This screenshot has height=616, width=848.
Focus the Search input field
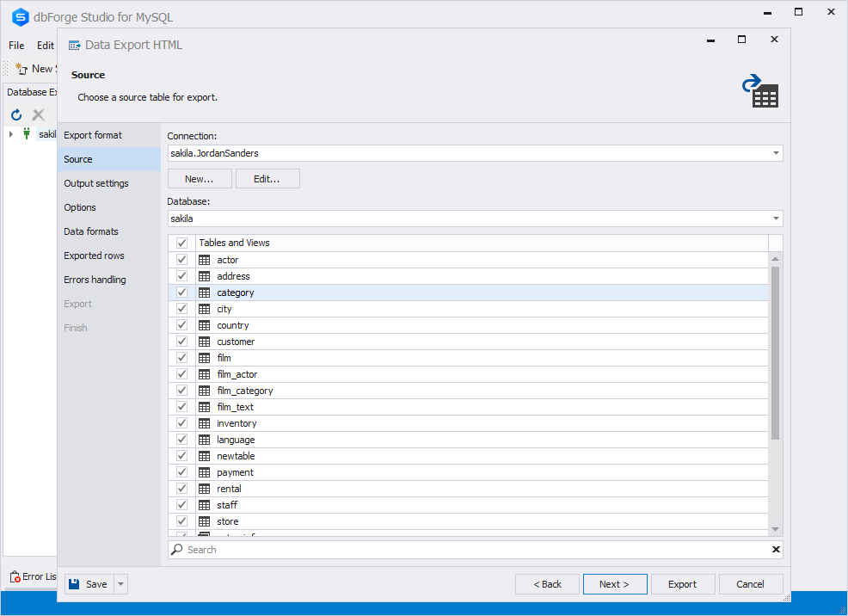click(x=476, y=550)
